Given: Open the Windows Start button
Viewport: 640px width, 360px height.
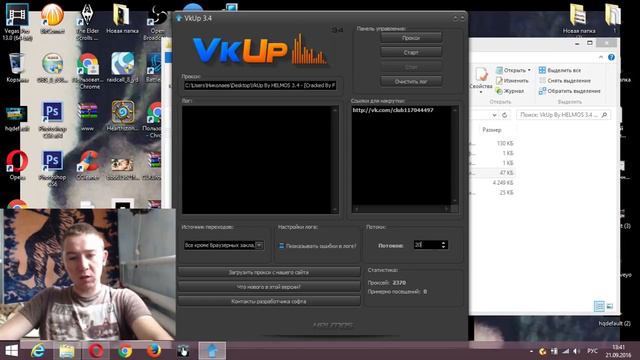Looking at the screenshot, I should click(11, 351).
